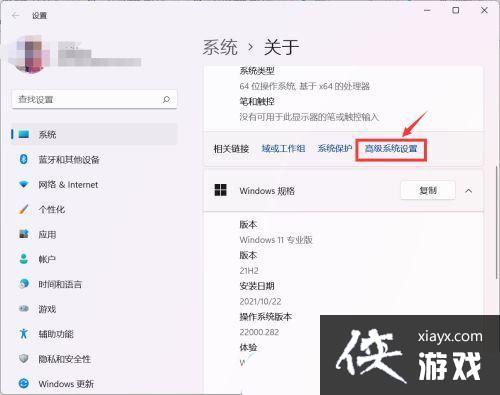Open the 高级系统设置 link
500x395 pixels.
pyautogui.click(x=391, y=148)
